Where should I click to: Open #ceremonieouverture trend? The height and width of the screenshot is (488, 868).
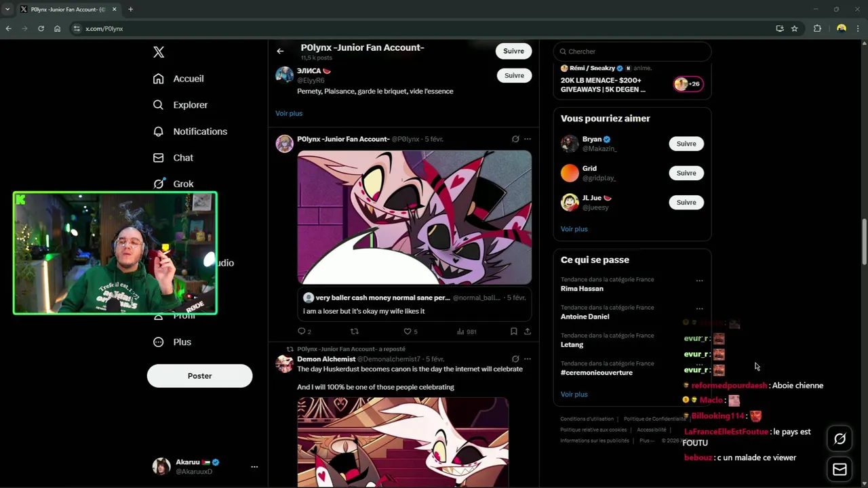tap(597, 373)
